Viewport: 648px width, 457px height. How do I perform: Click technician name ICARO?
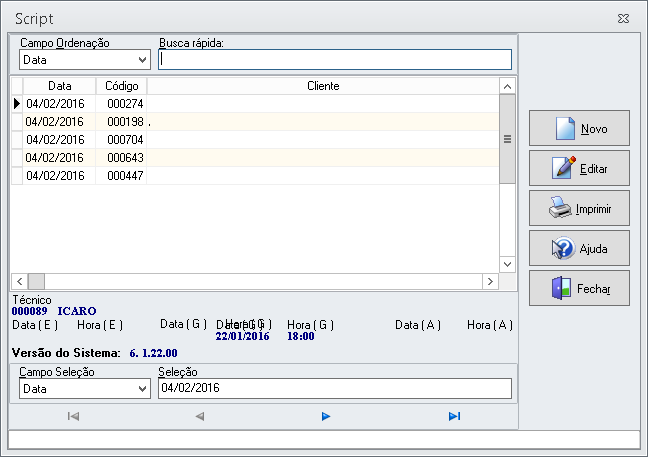point(77,311)
